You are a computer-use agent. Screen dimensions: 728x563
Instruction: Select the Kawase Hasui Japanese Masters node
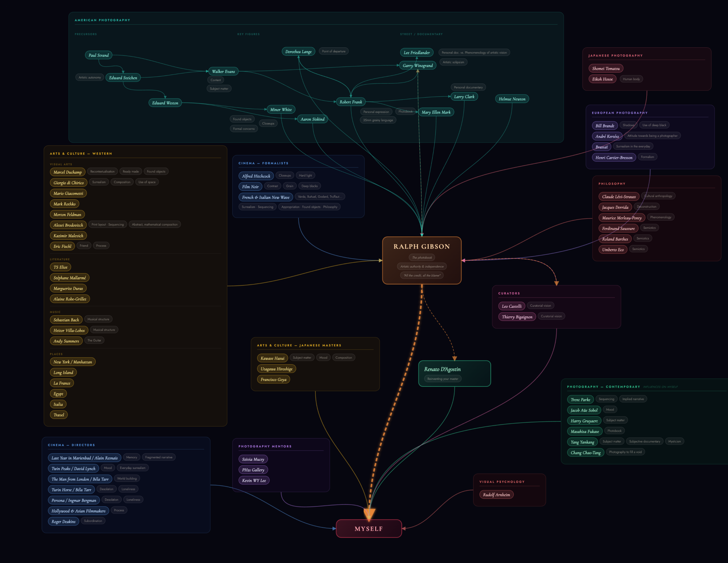(272, 358)
